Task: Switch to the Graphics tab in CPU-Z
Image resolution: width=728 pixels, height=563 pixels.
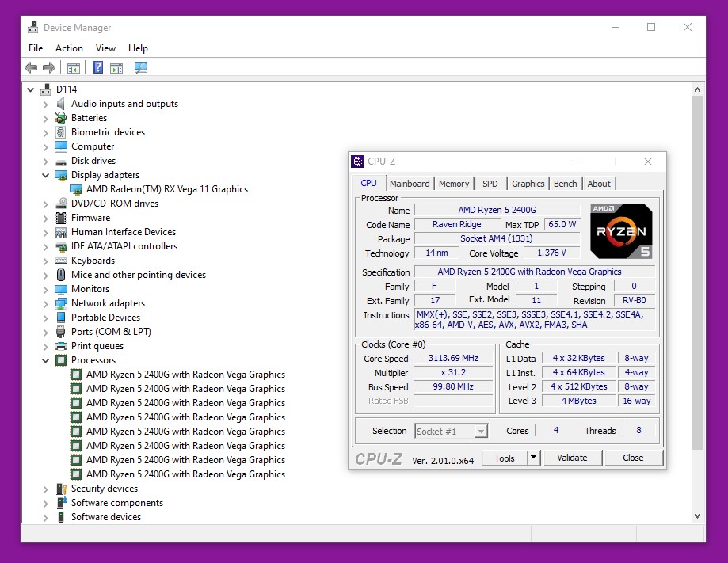Action: 528,184
